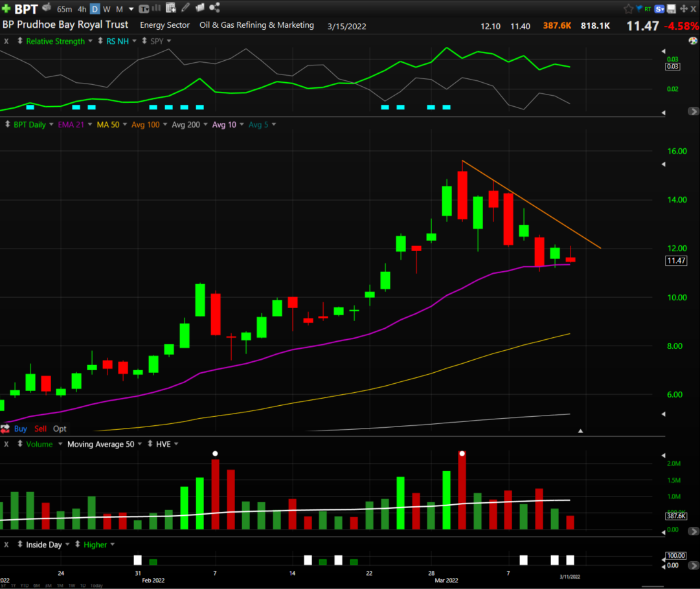
Task: Click the green plus icon beside BPT
Action: 6,8
